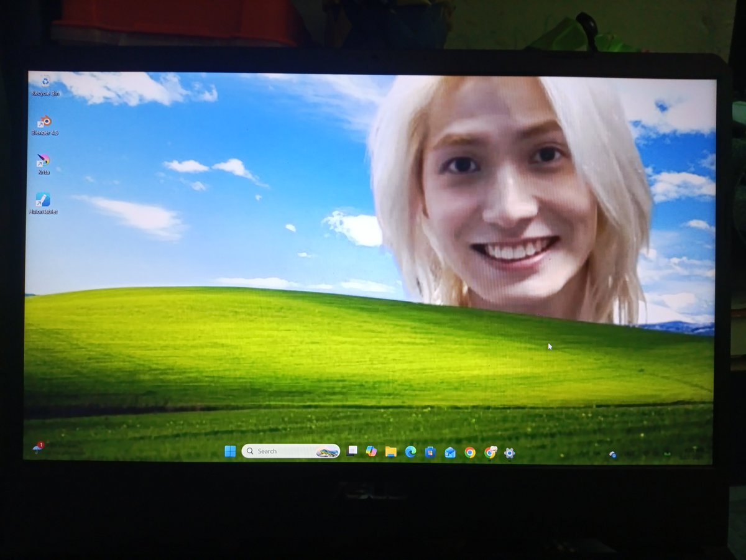Open the Outlook mail taskbar icon
746x560 pixels.
click(x=450, y=452)
